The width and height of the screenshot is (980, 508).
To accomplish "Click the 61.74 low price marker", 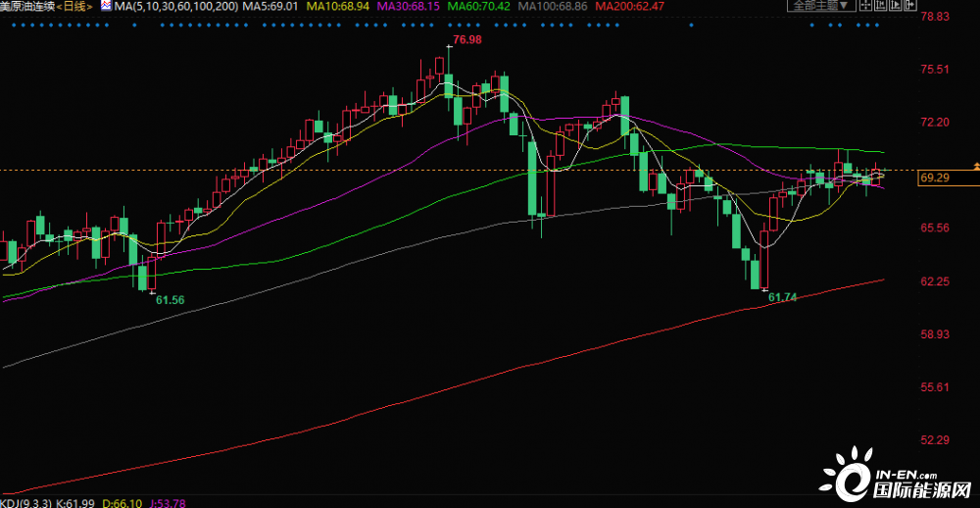I will (782, 298).
